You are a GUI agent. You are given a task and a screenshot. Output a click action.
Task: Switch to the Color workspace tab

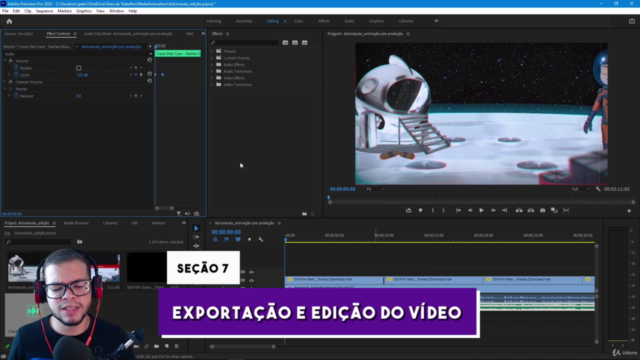point(298,21)
